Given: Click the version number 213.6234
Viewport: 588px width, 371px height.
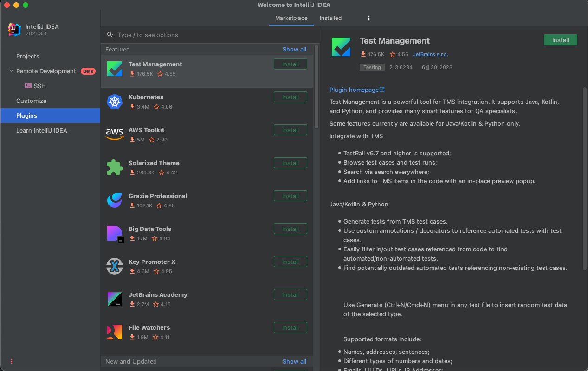Looking at the screenshot, I should [401, 67].
